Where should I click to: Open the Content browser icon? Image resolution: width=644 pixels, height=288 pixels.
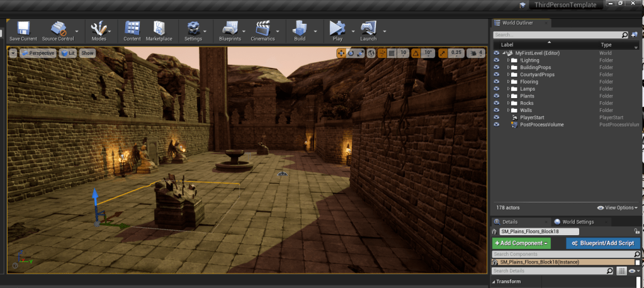coord(132,29)
